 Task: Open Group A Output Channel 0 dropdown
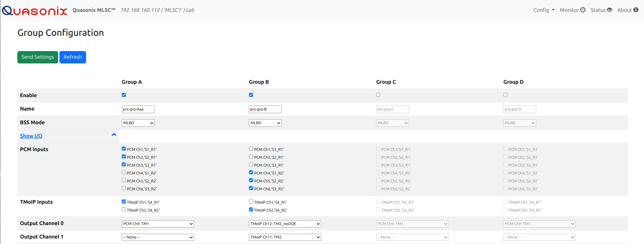pyautogui.click(x=158, y=224)
